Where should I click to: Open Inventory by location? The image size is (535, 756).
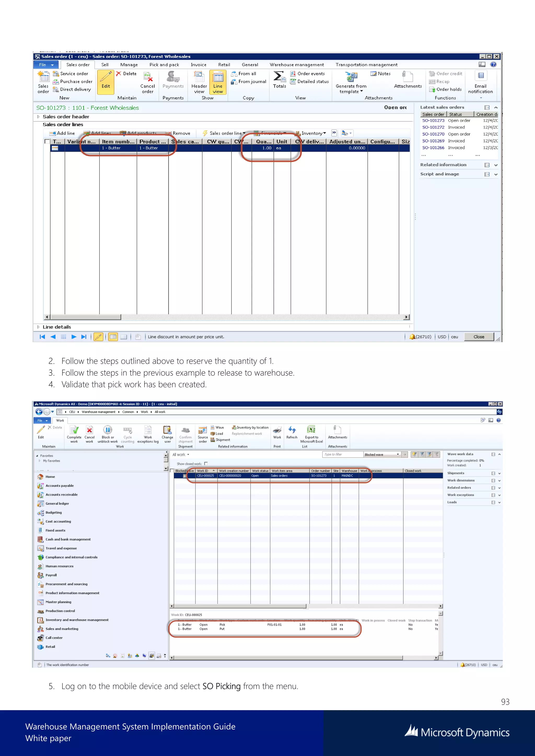[250, 427]
